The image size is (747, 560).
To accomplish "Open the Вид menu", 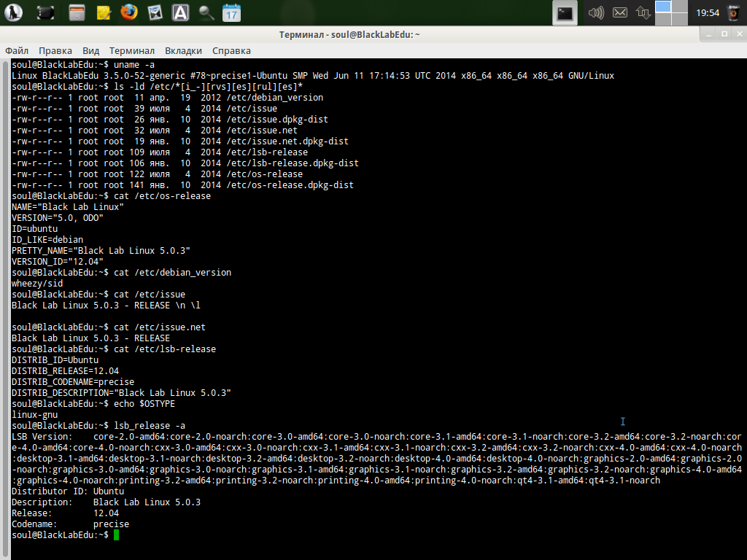I will 90,50.
